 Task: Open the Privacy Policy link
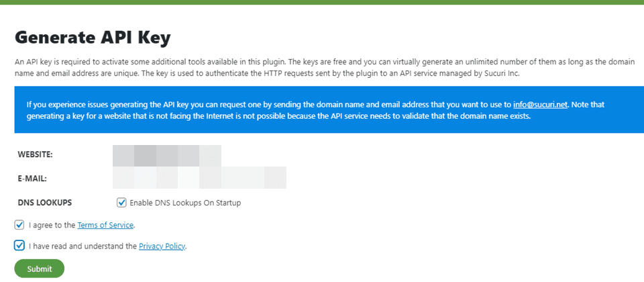coord(162,246)
